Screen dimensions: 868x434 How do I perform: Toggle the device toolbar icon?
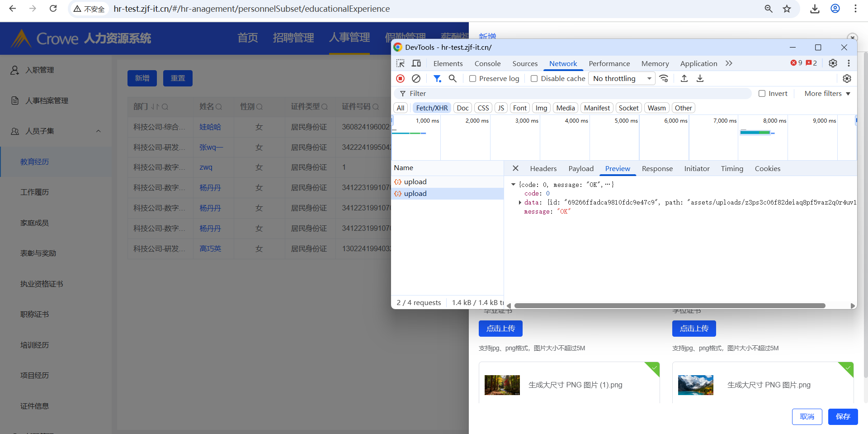(x=416, y=63)
